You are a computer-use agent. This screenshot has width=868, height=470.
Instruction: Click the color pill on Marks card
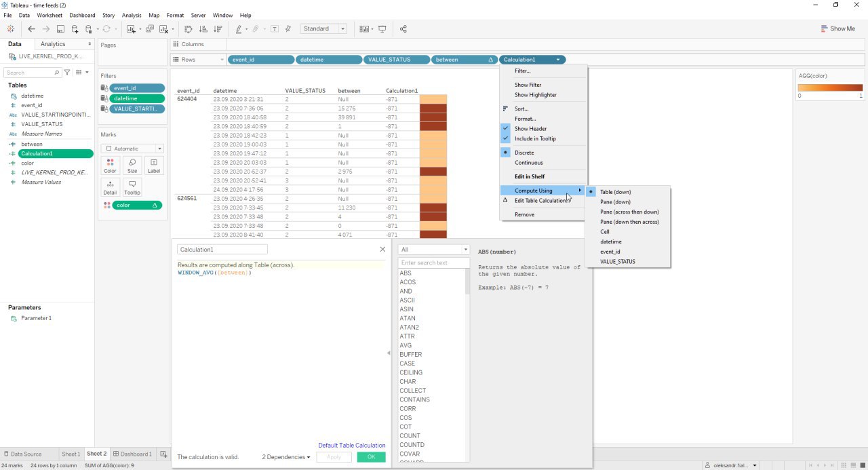[137, 205]
